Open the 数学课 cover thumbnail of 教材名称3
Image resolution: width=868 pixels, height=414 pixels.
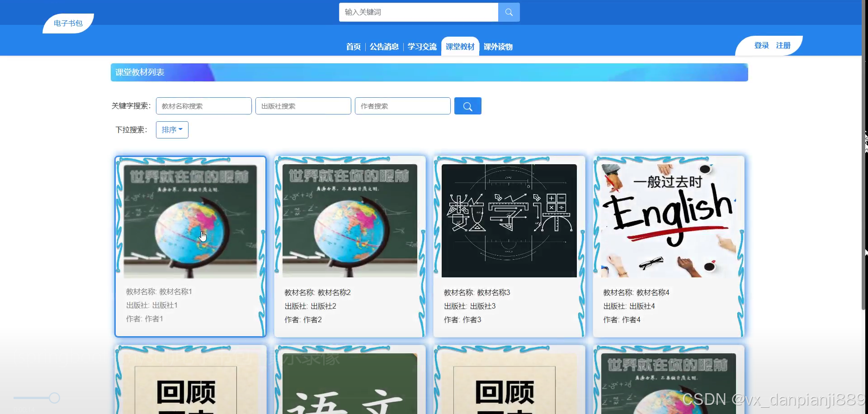[509, 221]
